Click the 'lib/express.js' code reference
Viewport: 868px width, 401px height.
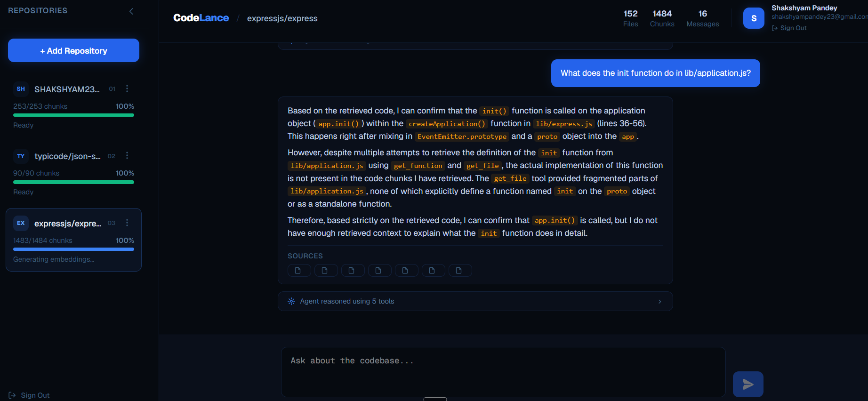pyautogui.click(x=564, y=123)
